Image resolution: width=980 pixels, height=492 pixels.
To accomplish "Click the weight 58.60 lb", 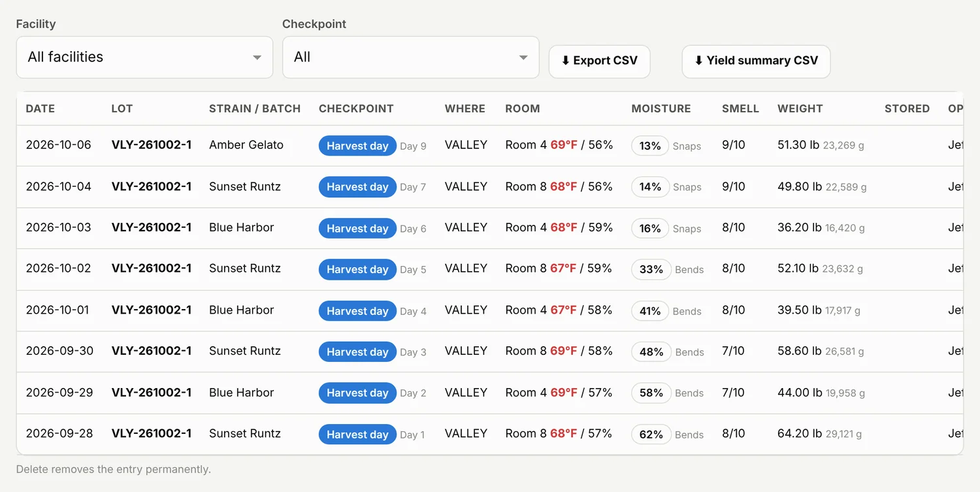I will coord(800,351).
